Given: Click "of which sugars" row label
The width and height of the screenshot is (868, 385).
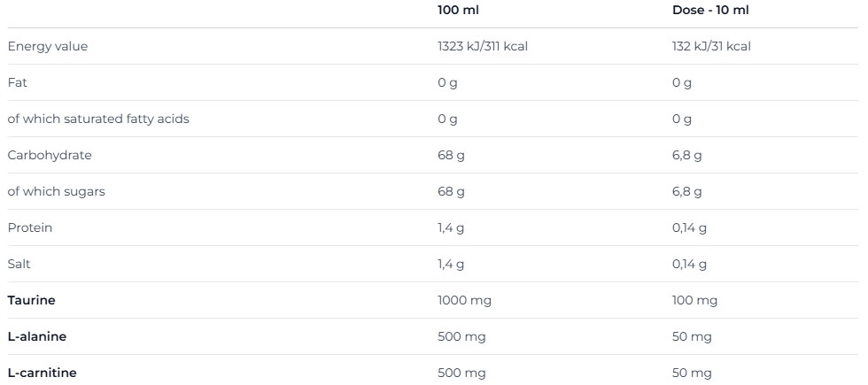Looking at the screenshot, I should 56,192.
